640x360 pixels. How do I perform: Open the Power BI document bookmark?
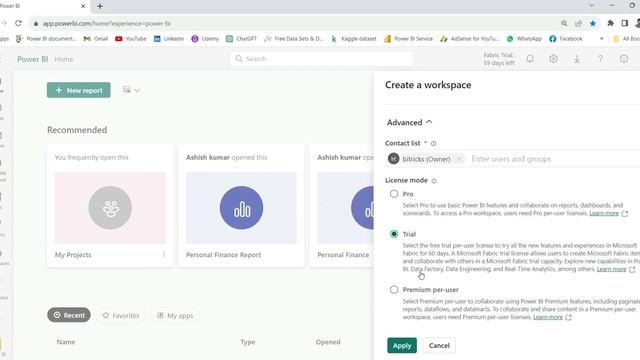coord(46,39)
